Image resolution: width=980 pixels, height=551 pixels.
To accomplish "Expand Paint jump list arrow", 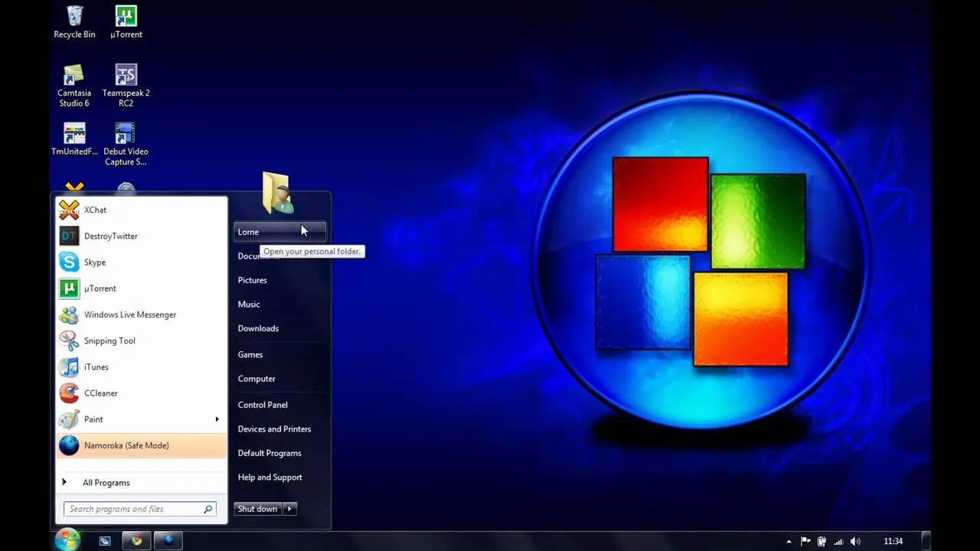I will [217, 419].
